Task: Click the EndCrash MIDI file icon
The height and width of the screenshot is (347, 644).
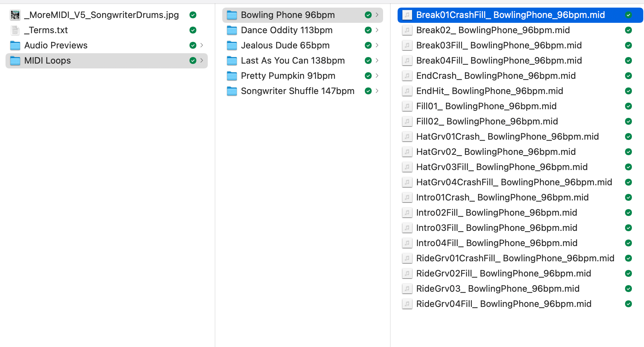Action: click(x=407, y=76)
